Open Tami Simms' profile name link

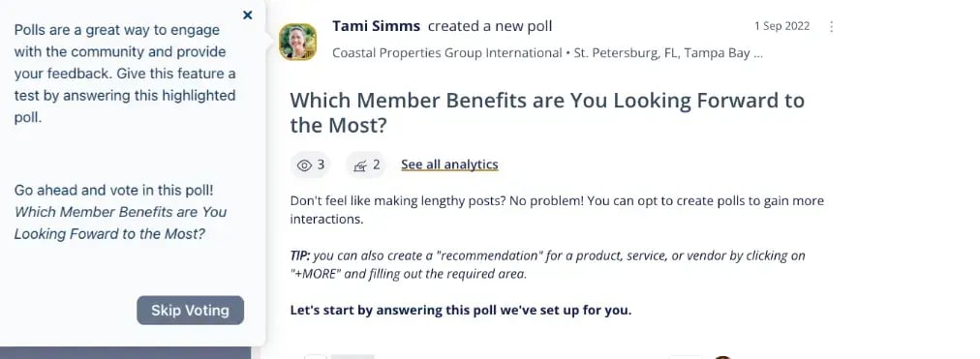(x=377, y=26)
